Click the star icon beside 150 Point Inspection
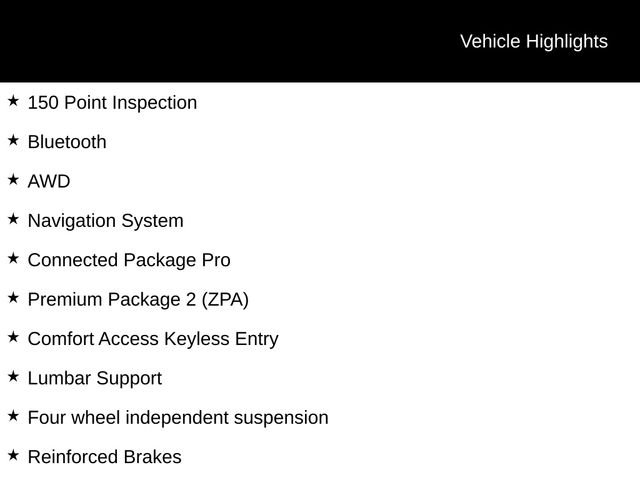 tap(13, 101)
